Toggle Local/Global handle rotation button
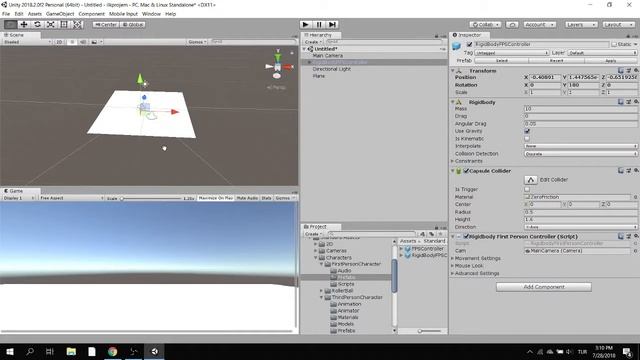This screenshot has width=640, height=360. click(x=133, y=24)
